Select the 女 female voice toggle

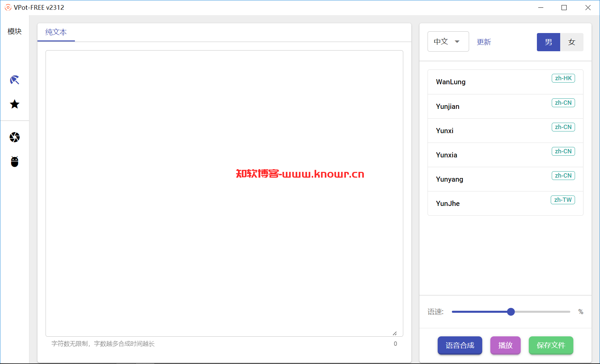click(572, 42)
